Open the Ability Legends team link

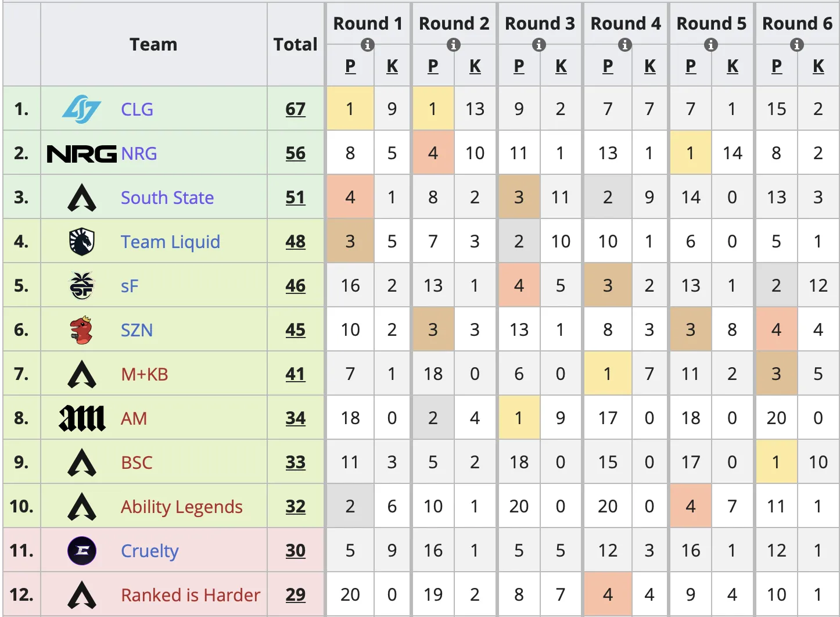[181, 507]
